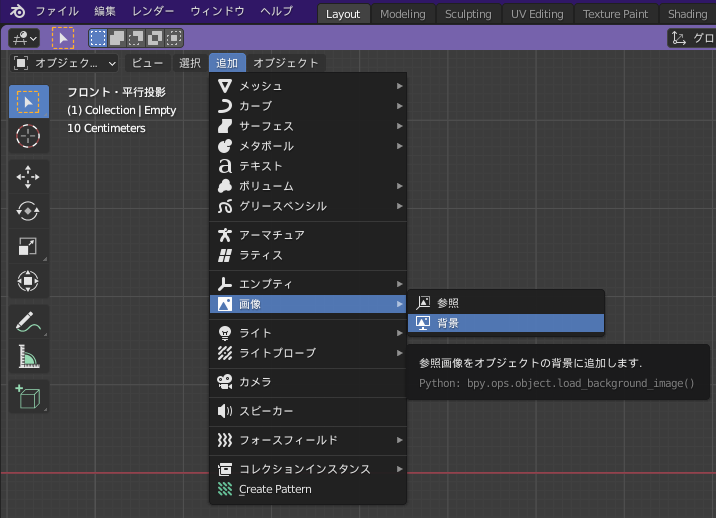Select the Rotate tool
The width and height of the screenshot is (716, 518).
coord(28,211)
